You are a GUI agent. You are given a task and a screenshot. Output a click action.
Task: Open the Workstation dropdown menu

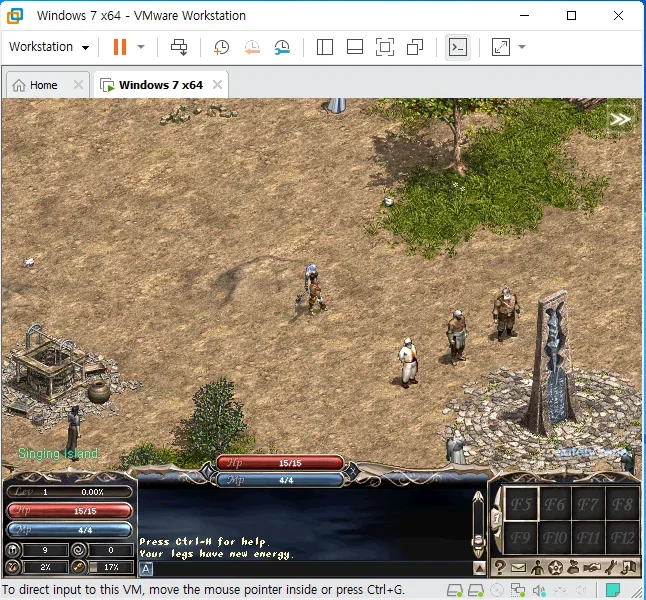pos(49,47)
